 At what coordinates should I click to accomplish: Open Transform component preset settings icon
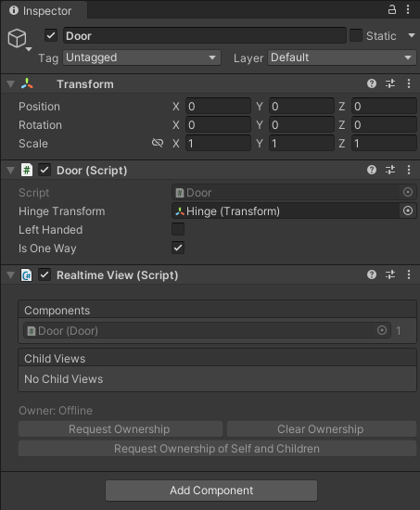(x=390, y=83)
